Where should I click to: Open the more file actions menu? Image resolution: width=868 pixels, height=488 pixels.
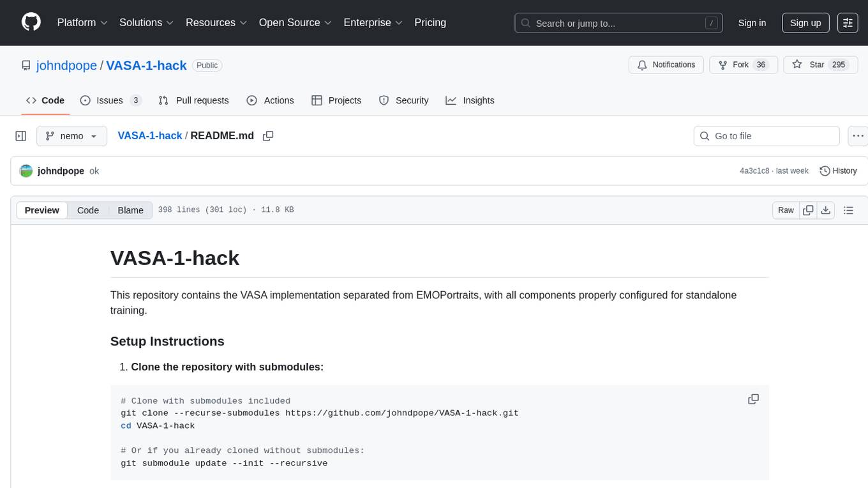(x=858, y=136)
